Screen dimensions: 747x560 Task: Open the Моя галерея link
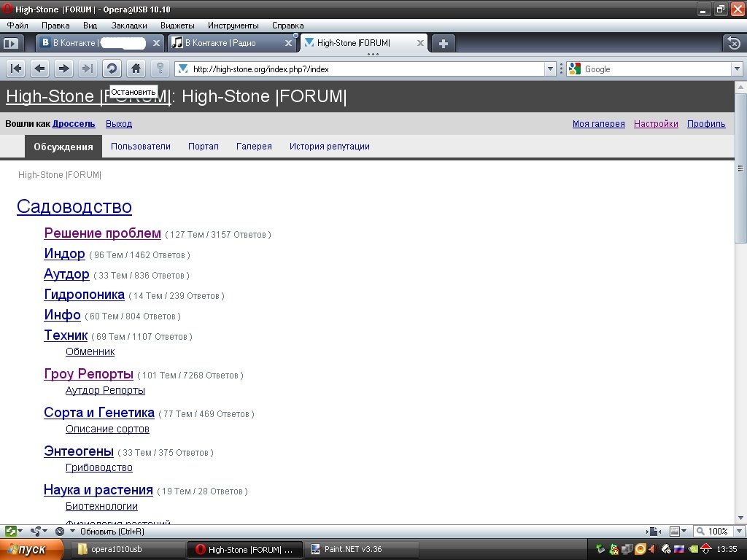(x=599, y=124)
